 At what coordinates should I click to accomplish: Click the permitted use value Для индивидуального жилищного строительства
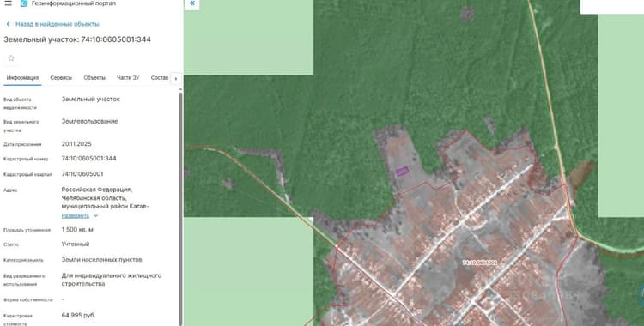[x=112, y=280]
